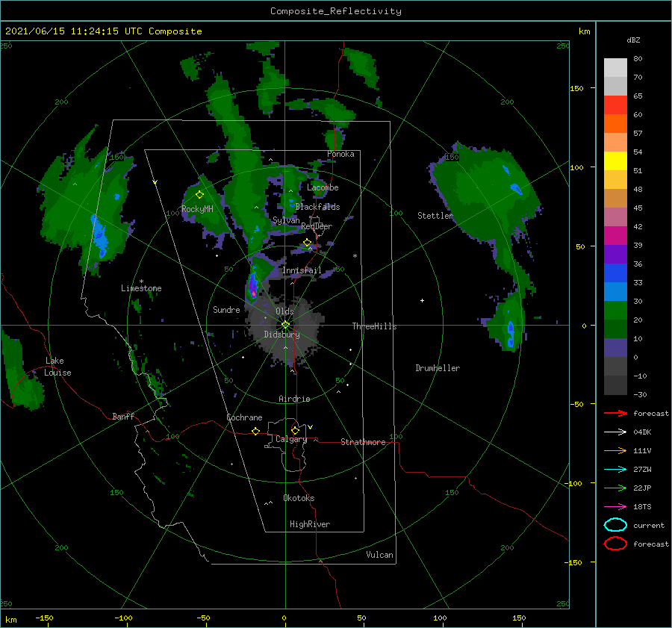Click the white 04DK arrow icon
Screen dimensions: 672x628
[x=615, y=432]
